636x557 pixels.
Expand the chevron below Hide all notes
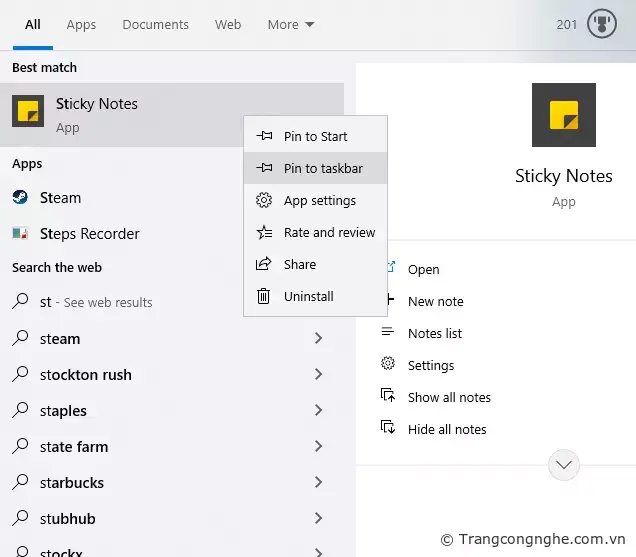click(564, 464)
